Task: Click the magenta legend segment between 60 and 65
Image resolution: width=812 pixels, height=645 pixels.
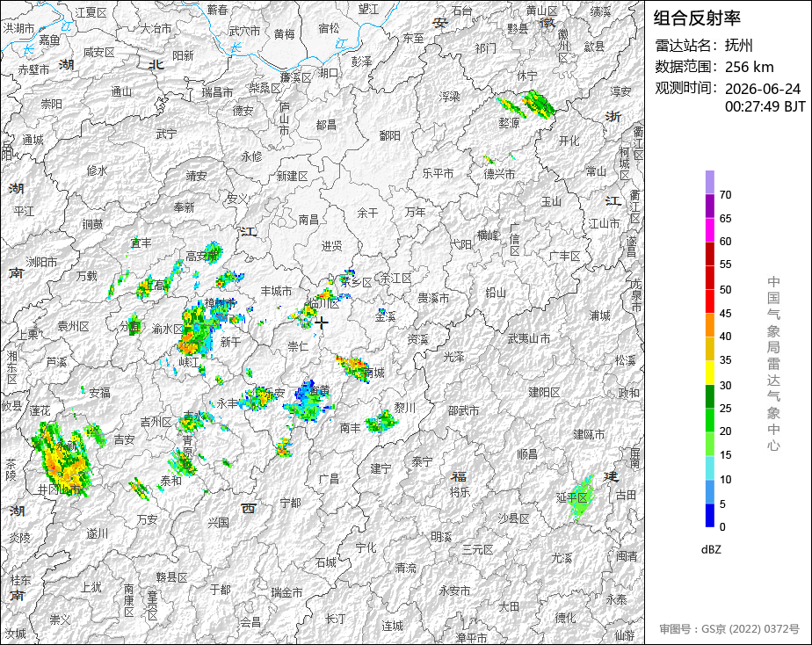Action: pos(709,230)
